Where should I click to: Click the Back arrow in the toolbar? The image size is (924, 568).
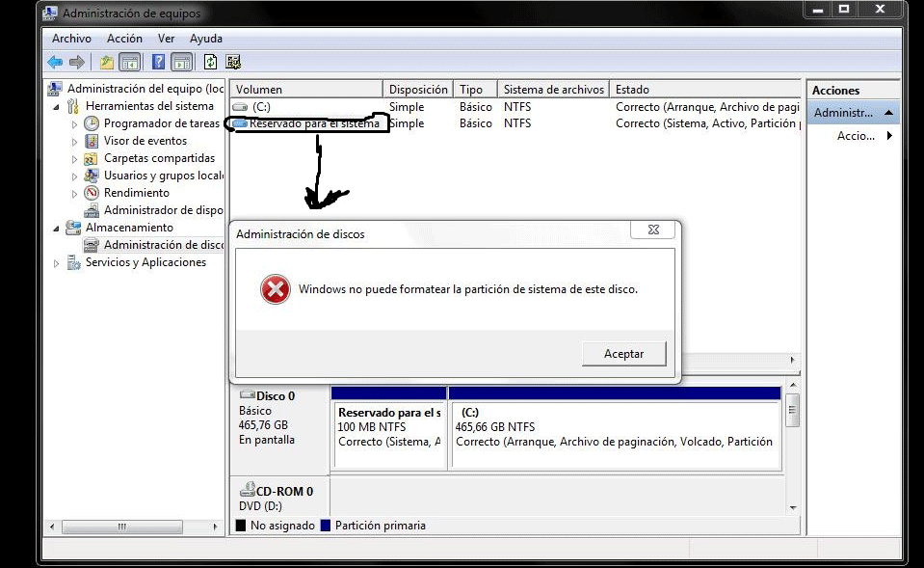tap(55, 62)
